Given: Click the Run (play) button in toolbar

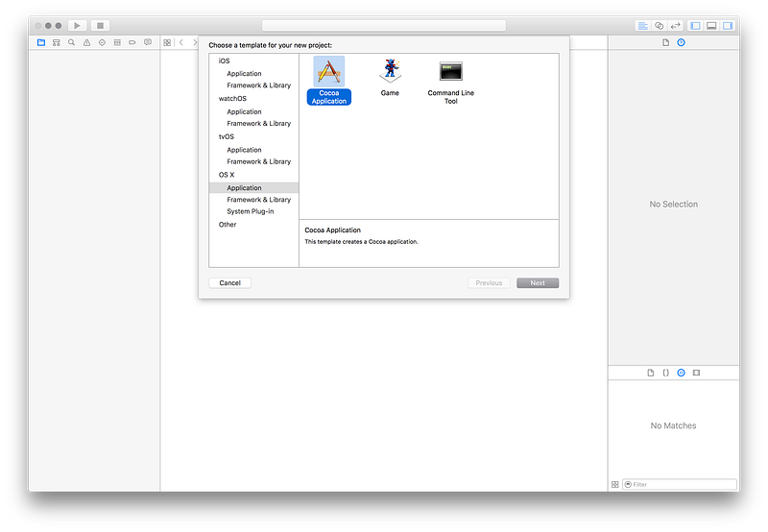Looking at the screenshot, I should point(77,26).
